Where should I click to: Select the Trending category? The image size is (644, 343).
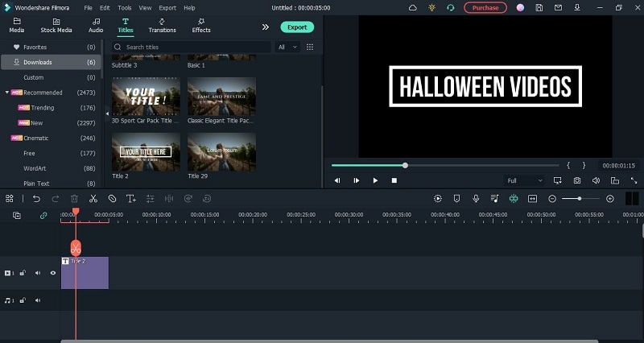tap(51, 108)
